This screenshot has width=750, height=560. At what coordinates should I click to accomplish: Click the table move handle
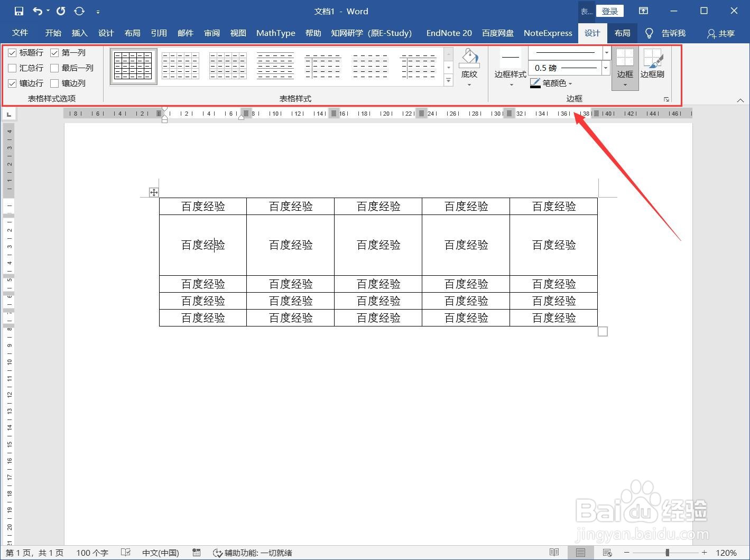point(154,192)
